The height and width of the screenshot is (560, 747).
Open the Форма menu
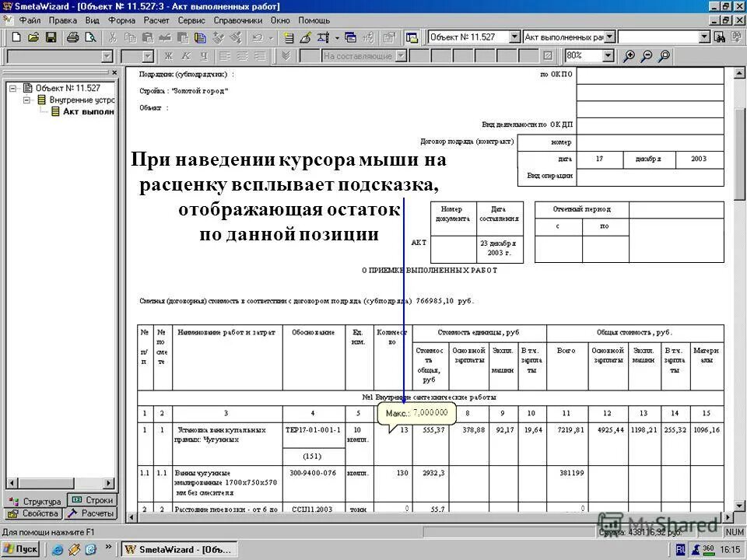121,20
